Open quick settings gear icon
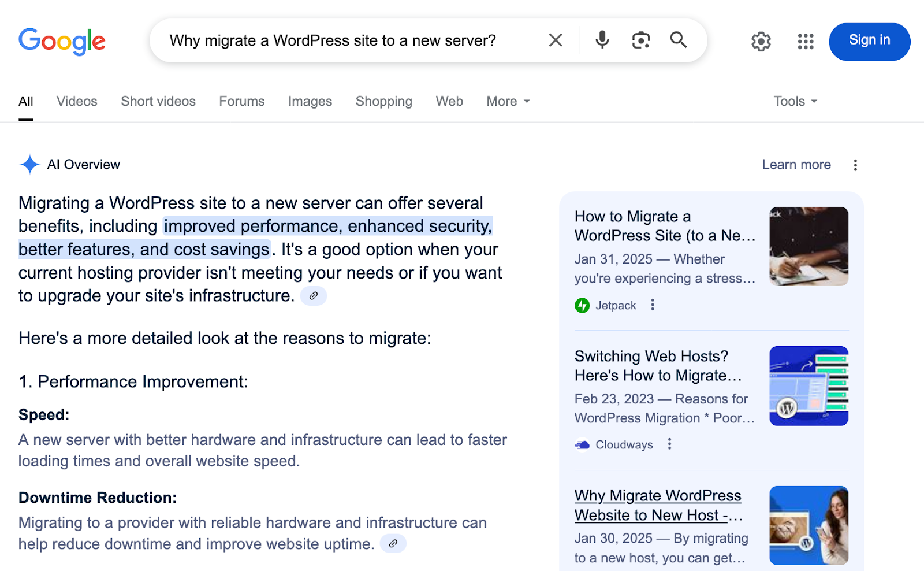The height and width of the screenshot is (571, 924). (x=761, y=42)
